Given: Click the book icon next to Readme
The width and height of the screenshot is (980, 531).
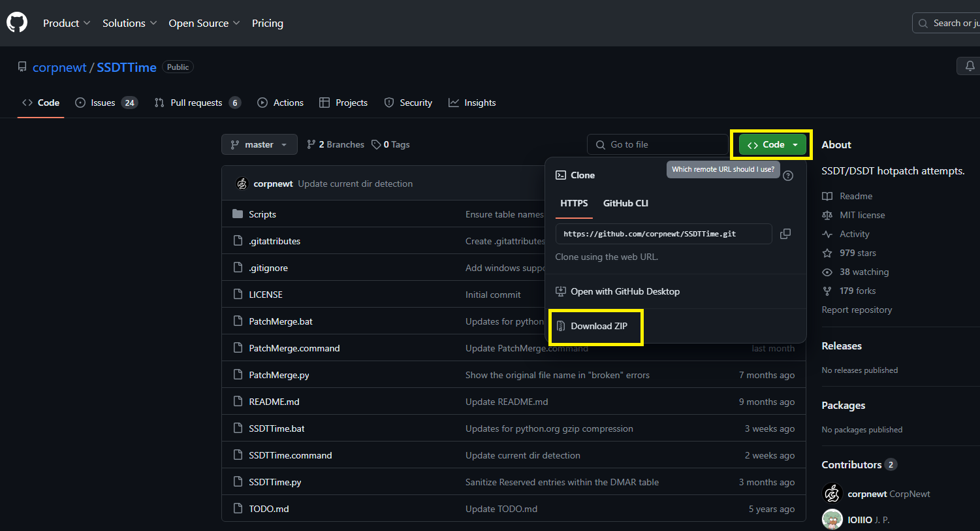Looking at the screenshot, I should tap(827, 196).
